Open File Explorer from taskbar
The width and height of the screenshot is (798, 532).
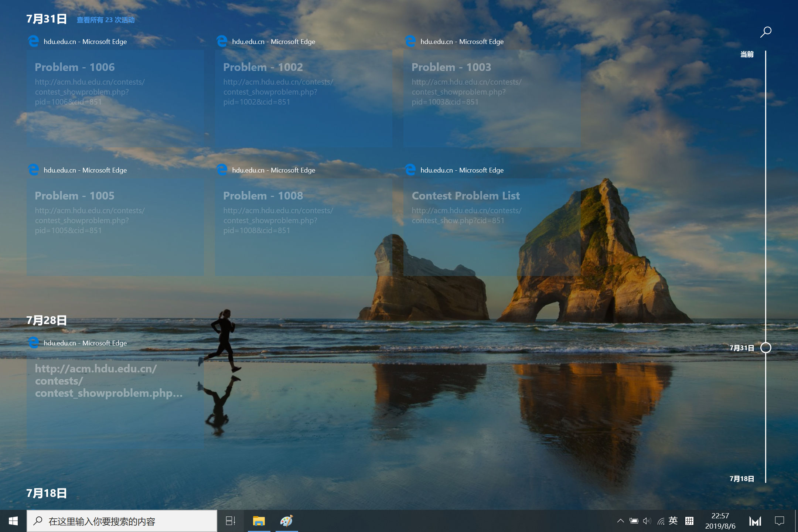(259, 521)
